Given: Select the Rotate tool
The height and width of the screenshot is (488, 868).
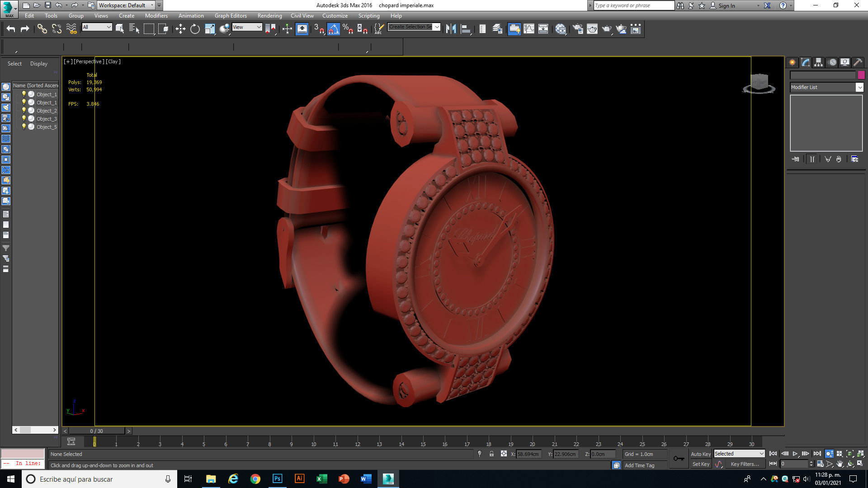Looking at the screenshot, I should coord(195,29).
